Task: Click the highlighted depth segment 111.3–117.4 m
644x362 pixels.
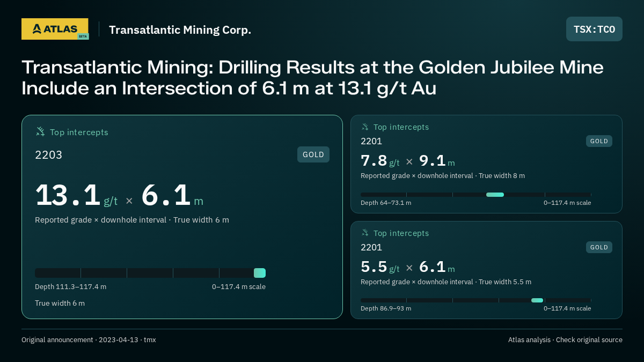Action: (x=260, y=273)
